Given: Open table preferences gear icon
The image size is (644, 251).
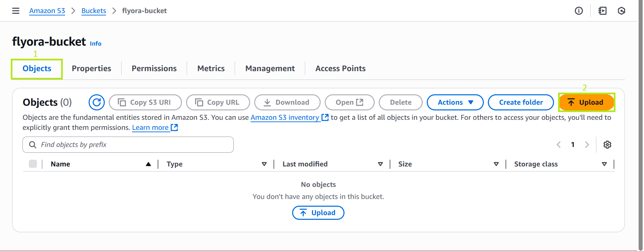Looking at the screenshot, I should tap(607, 145).
